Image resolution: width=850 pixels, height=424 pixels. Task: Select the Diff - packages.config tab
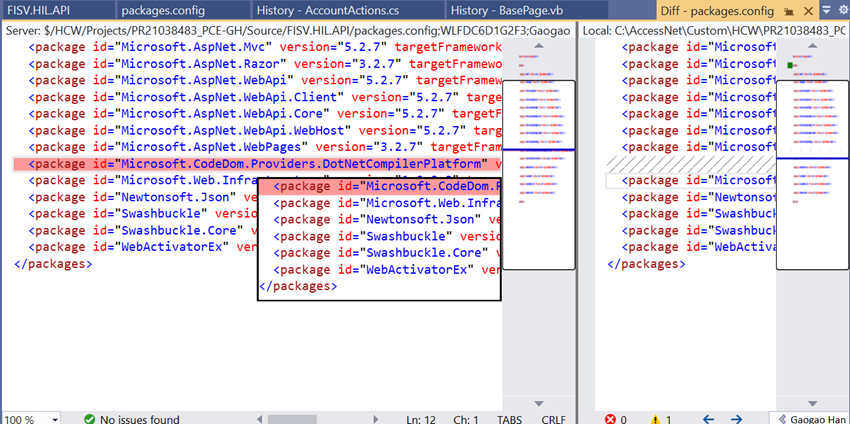coord(717,10)
